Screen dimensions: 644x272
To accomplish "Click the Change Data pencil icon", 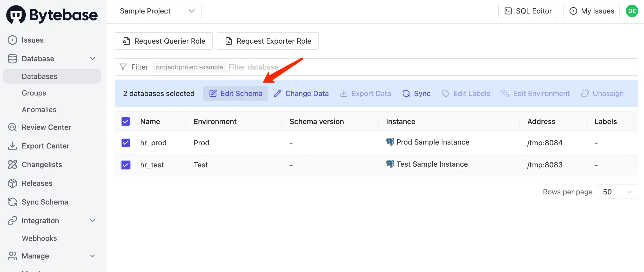I will pyautogui.click(x=278, y=93).
